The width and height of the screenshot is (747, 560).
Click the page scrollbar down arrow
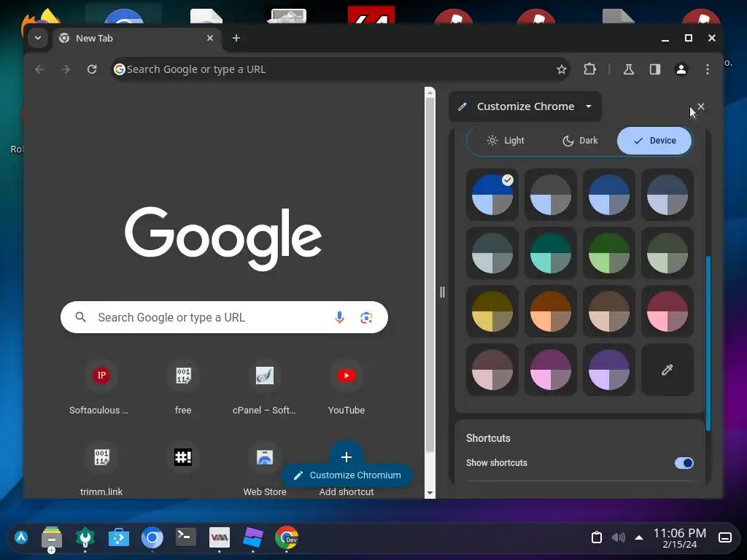point(430,494)
